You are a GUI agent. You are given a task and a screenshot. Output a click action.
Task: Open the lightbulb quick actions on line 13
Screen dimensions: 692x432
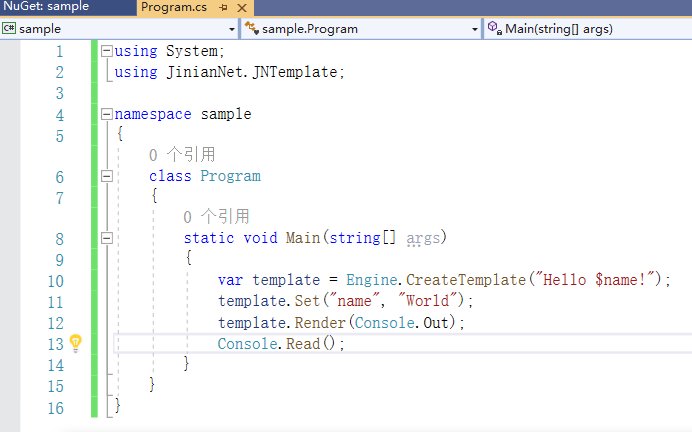tap(76, 343)
